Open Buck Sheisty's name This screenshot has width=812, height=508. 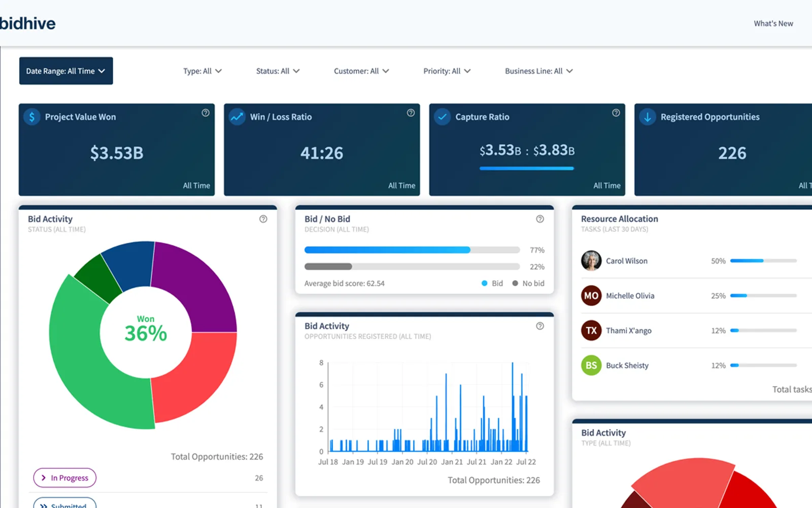tap(627, 365)
